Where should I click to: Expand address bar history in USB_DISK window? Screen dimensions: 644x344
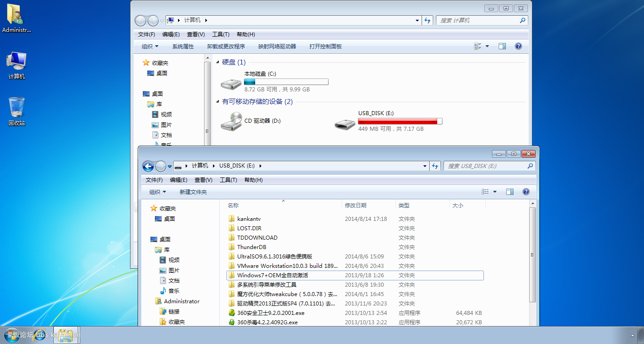[425, 166]
